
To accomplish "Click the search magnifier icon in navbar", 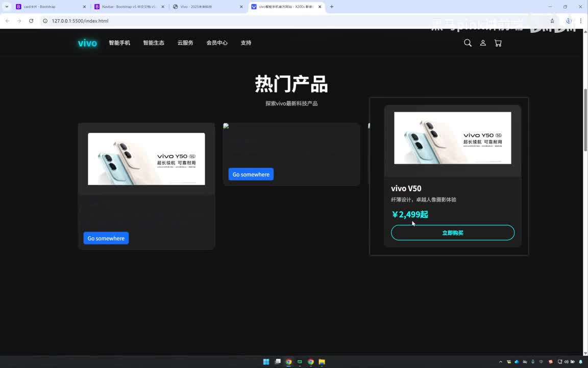I will tap(468, 43).
